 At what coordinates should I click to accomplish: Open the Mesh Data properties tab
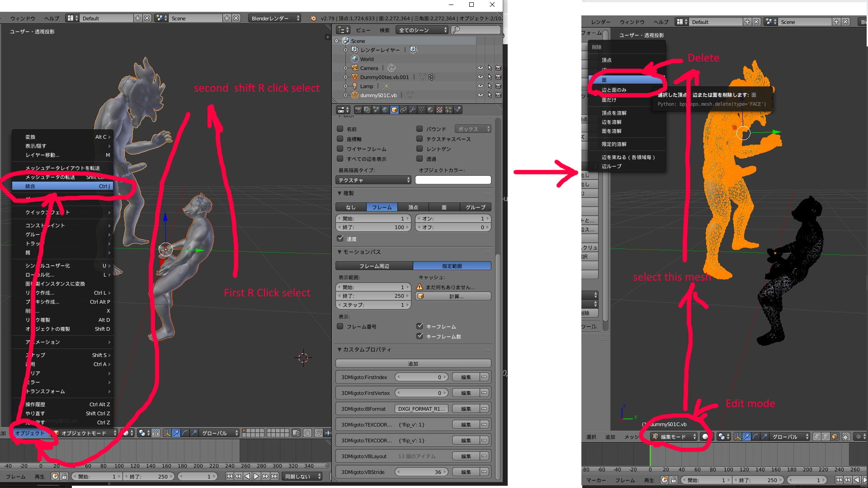click(421, 110)
